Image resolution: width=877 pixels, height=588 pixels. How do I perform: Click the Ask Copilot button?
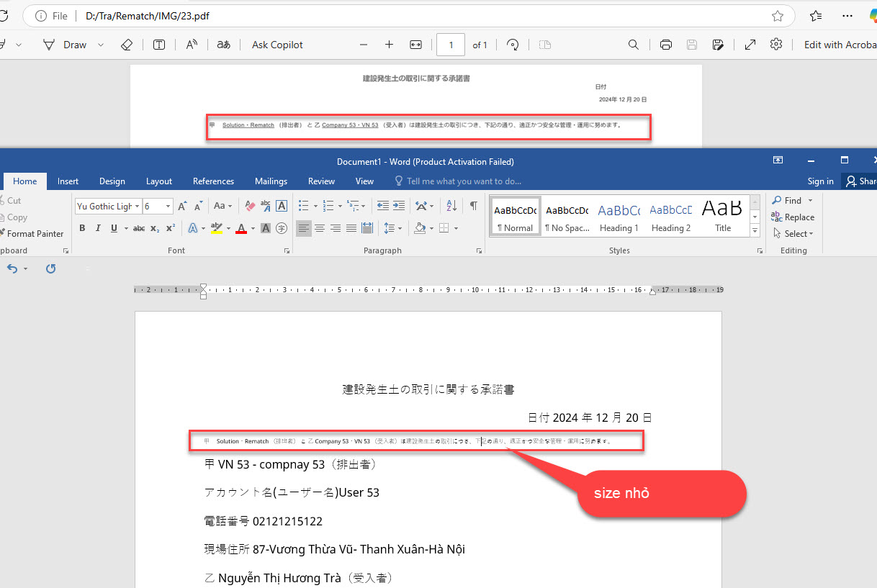tap(277, 45)
